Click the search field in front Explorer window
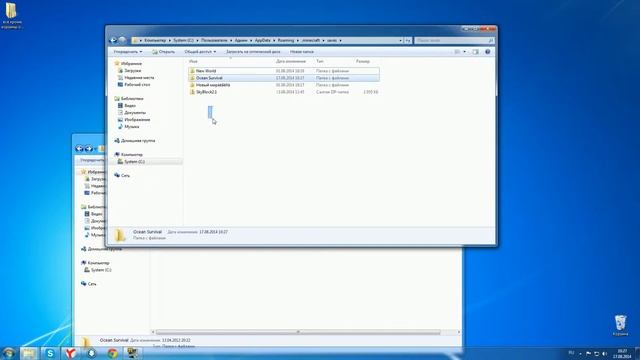Image resolution: width=640 pixels, height=360 pixels. click(454, 40)
